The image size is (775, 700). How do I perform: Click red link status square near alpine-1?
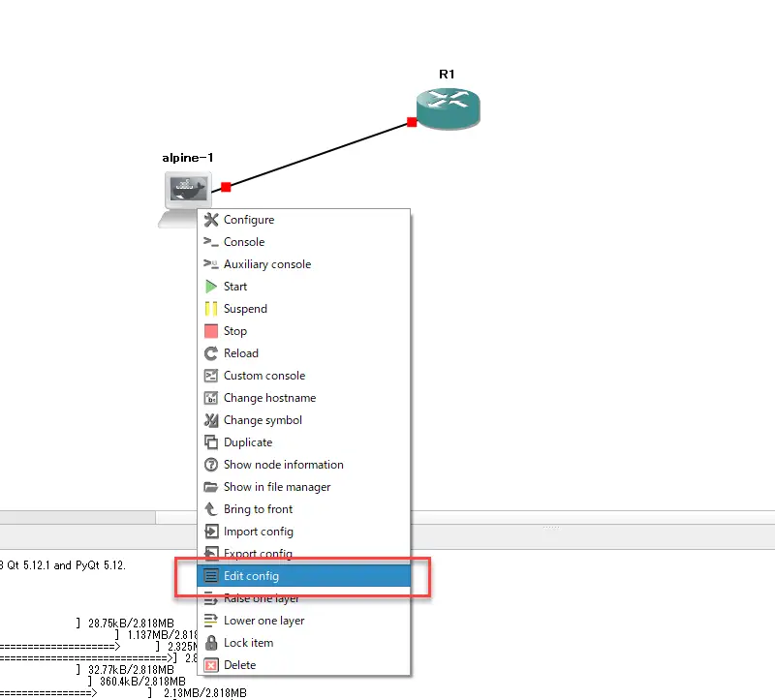(x=226, y=187)
